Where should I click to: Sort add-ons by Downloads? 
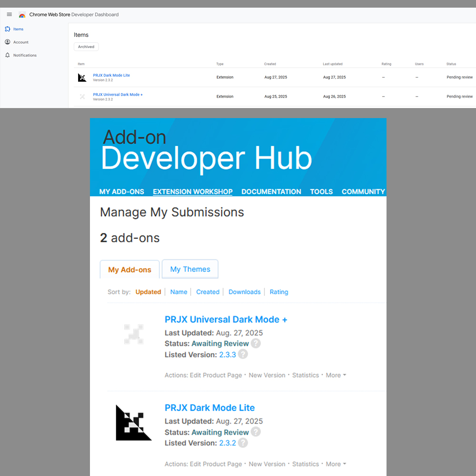[244, 292]
